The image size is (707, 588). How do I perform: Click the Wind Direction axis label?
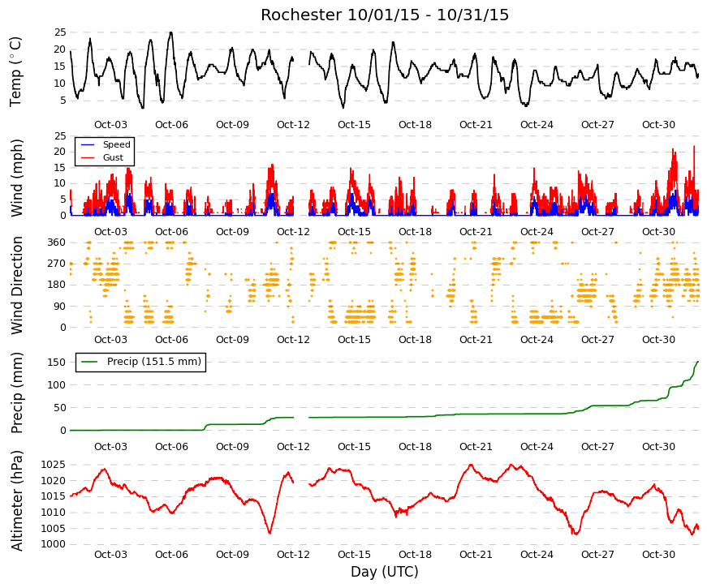point(17,285)
